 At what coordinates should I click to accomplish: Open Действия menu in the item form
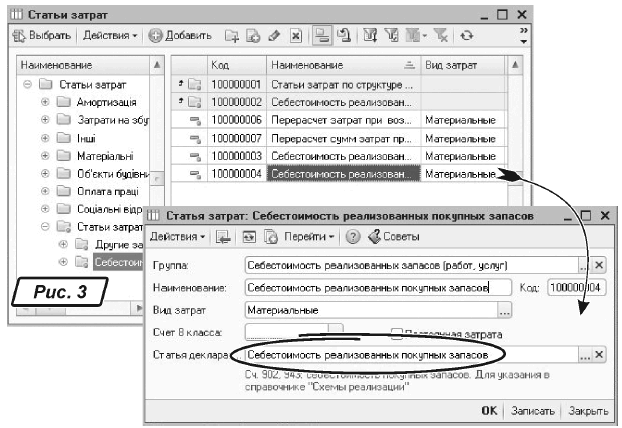coord(179,236)
